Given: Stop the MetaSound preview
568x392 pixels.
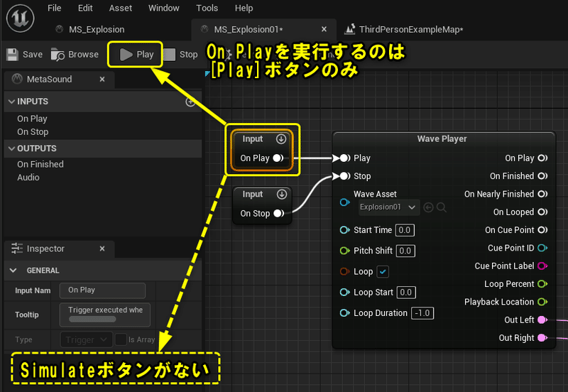Looking at the screenshot, I should [x=181, y=55].
